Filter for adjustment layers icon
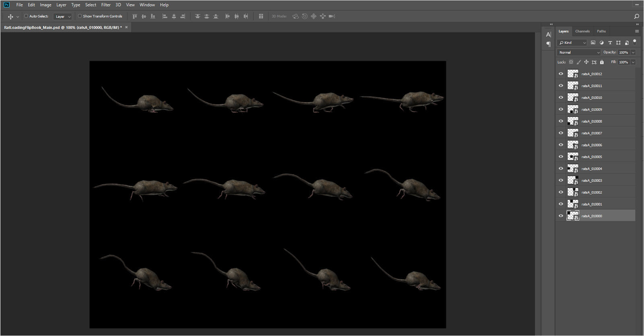 tap(601, 43)
